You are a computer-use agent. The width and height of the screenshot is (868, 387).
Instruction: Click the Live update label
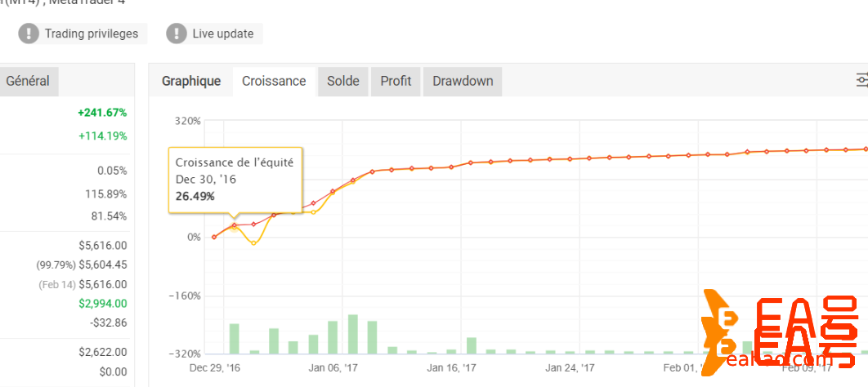click(223, 34)
